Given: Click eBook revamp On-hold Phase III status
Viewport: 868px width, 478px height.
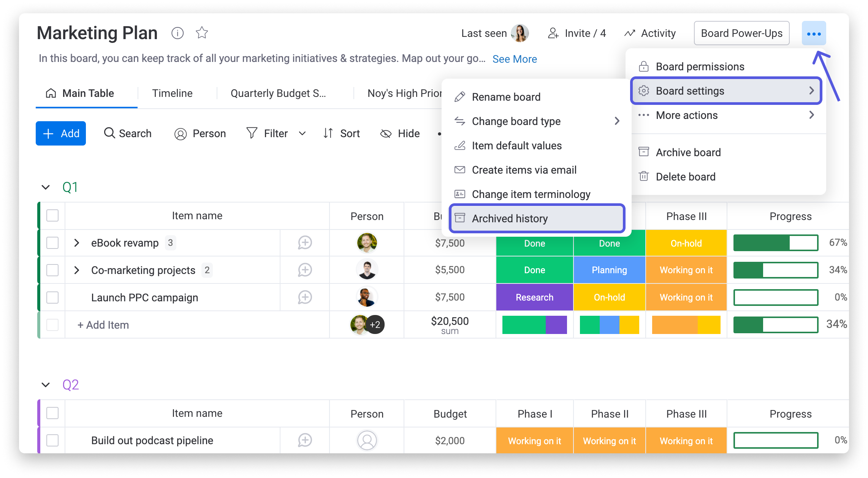Looking at the screenshot, I should pos(686,243).
